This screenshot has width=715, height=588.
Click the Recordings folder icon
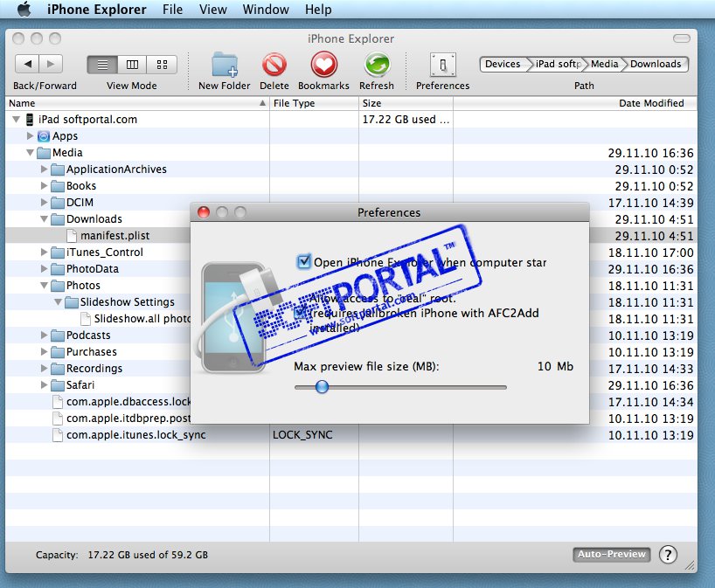[58, 369]
